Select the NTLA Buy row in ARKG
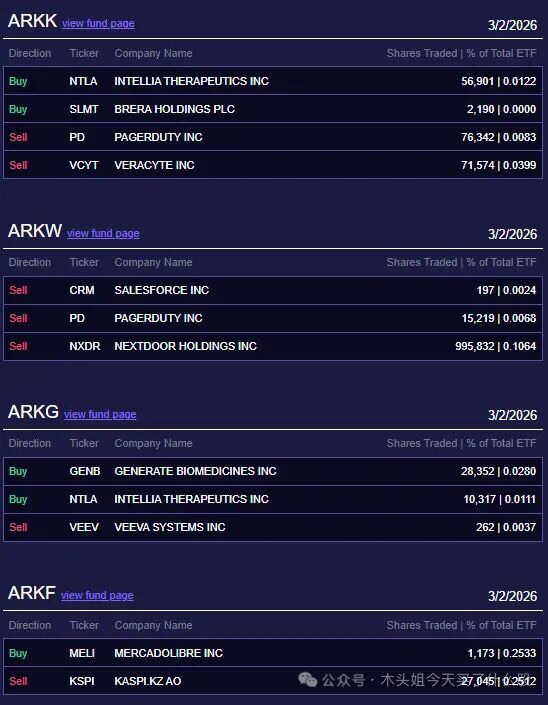This screenshot has height=705, width=548. tap(273, 499)
